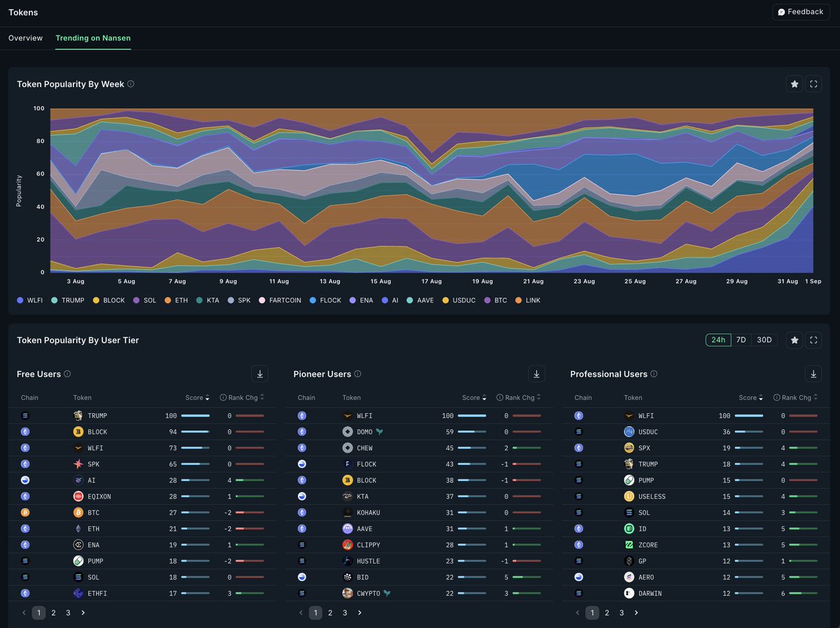Image resolution: width=840 pixels, height=628 pixels.
Task: Favorite the Token Popularity By Week chart
Action: (794, 84)
